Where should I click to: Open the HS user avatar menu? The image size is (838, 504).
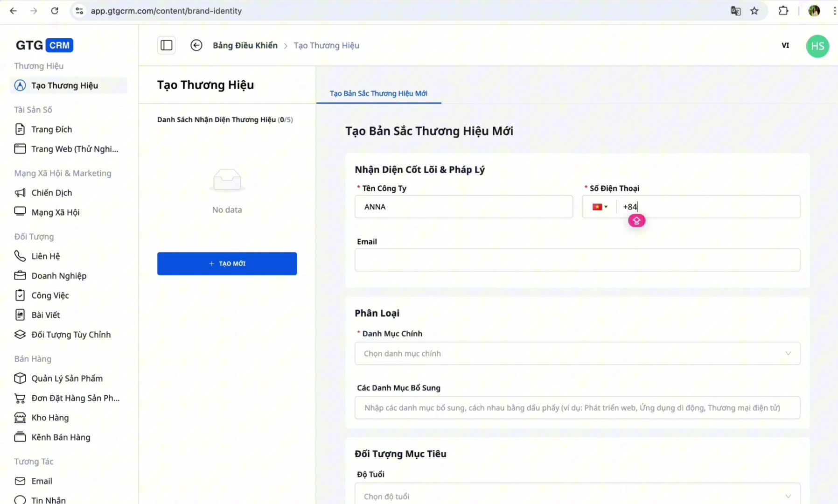pyautogui.click(x=817, y=46)
